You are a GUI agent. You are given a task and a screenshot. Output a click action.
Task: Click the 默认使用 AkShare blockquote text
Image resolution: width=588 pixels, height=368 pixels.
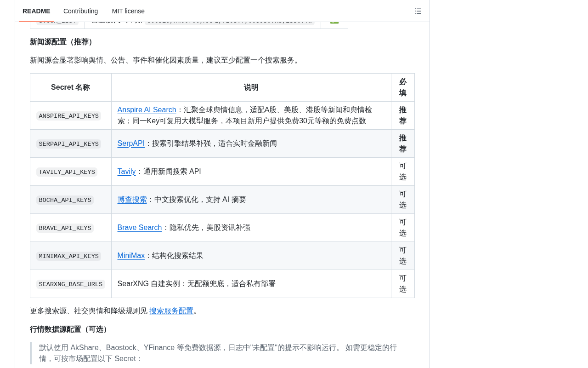218,353
